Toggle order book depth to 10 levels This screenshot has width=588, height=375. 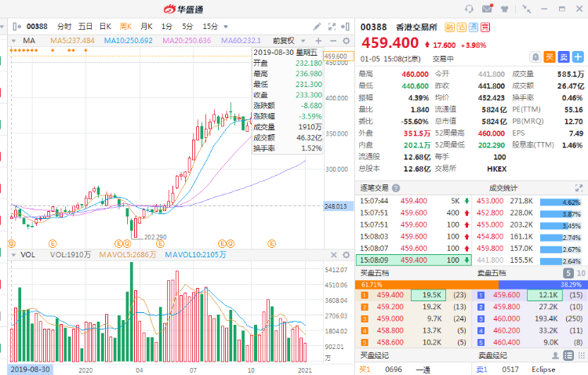(579, 272)
